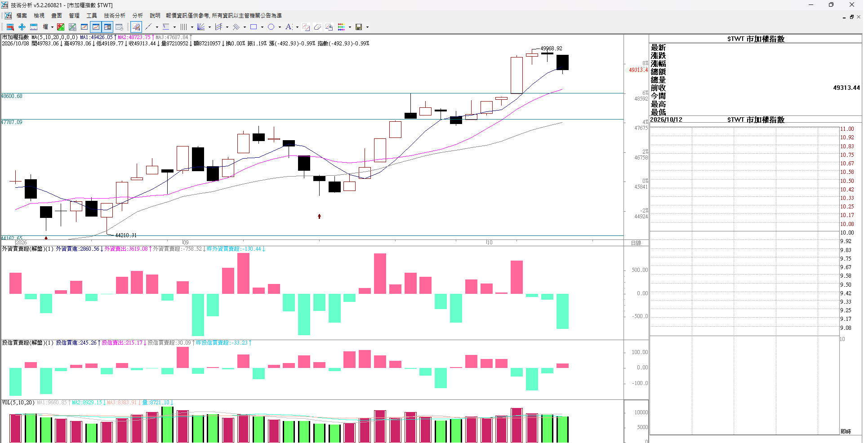Click the red-green percent chart icon
This screenshot has height=443, width=868.
click(x=61, y=27)
